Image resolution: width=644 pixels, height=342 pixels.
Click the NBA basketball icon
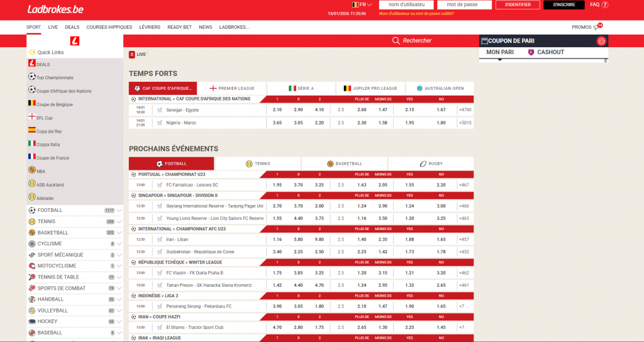point(32,170)
